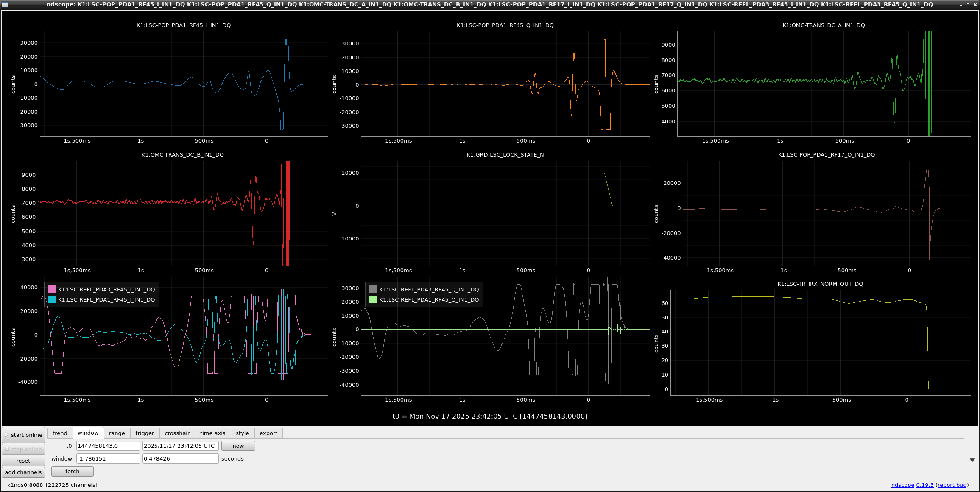Minimize the ndscope window
Viewport: 980px width, 492px height.
pyautogui.click(x=961, y=4)
